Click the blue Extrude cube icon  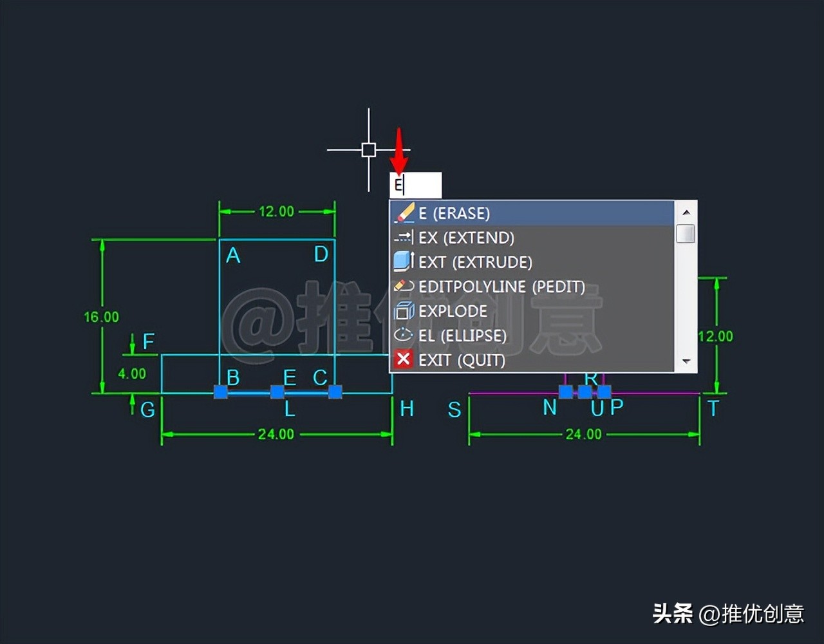coord(404,261)
